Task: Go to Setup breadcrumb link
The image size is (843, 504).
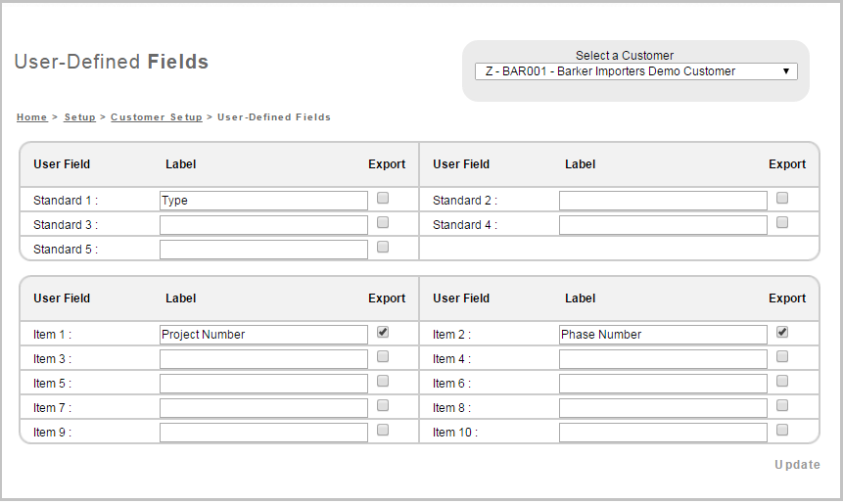Action: point(79,117)
